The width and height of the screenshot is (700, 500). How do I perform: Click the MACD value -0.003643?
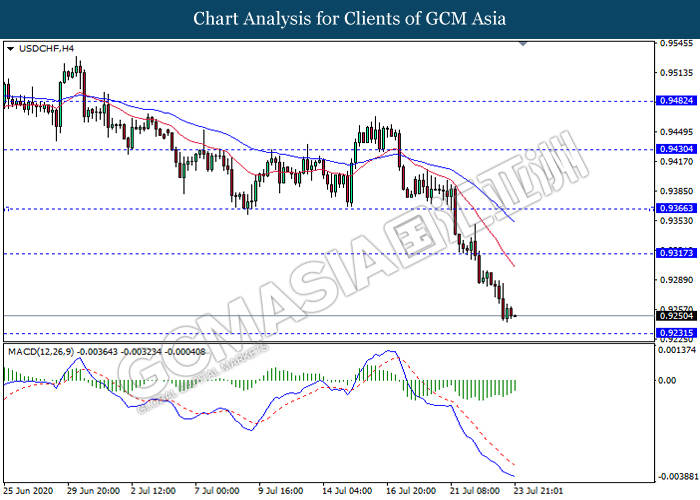97,352
